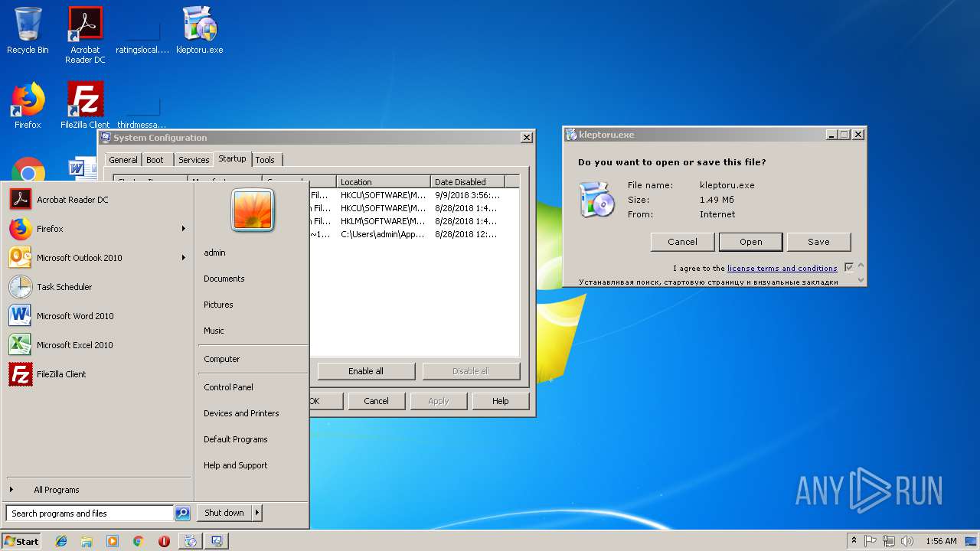Switch to Tools tab
Viewport: 980px width, 551px height.
[x=265, y=160]
